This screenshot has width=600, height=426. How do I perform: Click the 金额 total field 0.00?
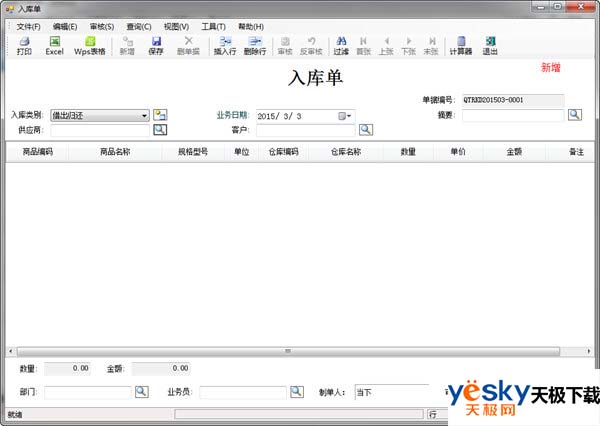161,369
